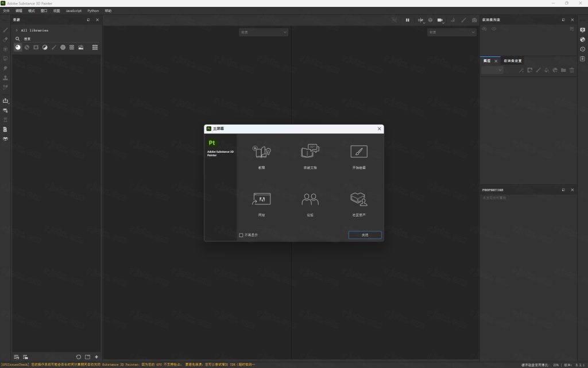The image size is (588, 368).
Task: Open the 社区资产 community assets icon
Action: (x=359, y=199)
